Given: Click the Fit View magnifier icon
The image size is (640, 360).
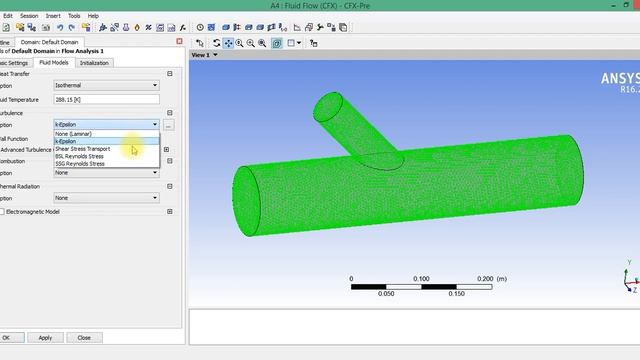Looking at the screenshot, I should click(262, 43).
